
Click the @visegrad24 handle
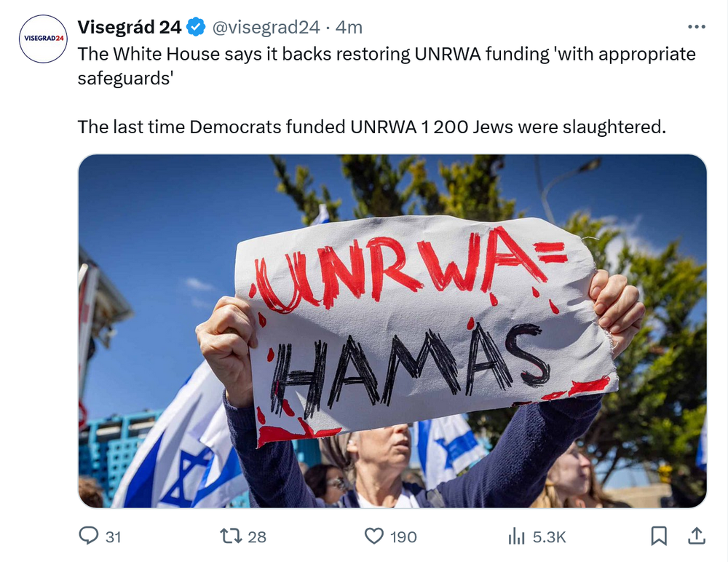pyautogui.click(x=266, y=28)
